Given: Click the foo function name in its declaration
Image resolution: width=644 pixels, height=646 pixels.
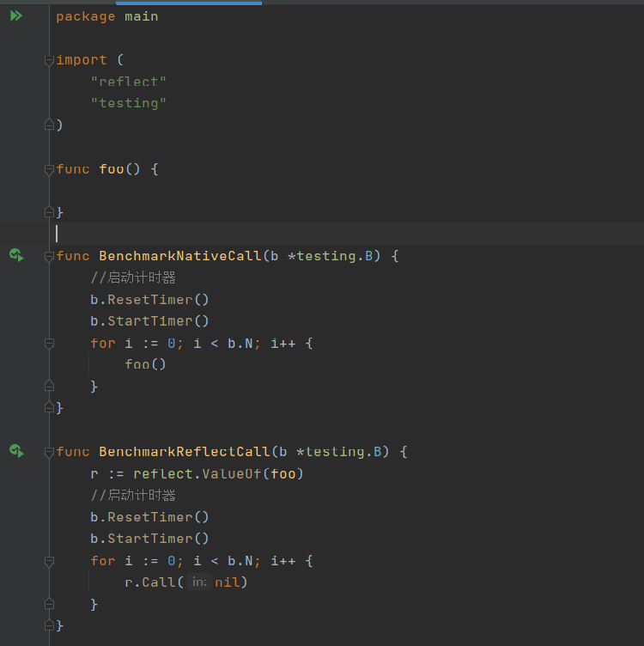Looking at the screenshot, I should 112,169.
